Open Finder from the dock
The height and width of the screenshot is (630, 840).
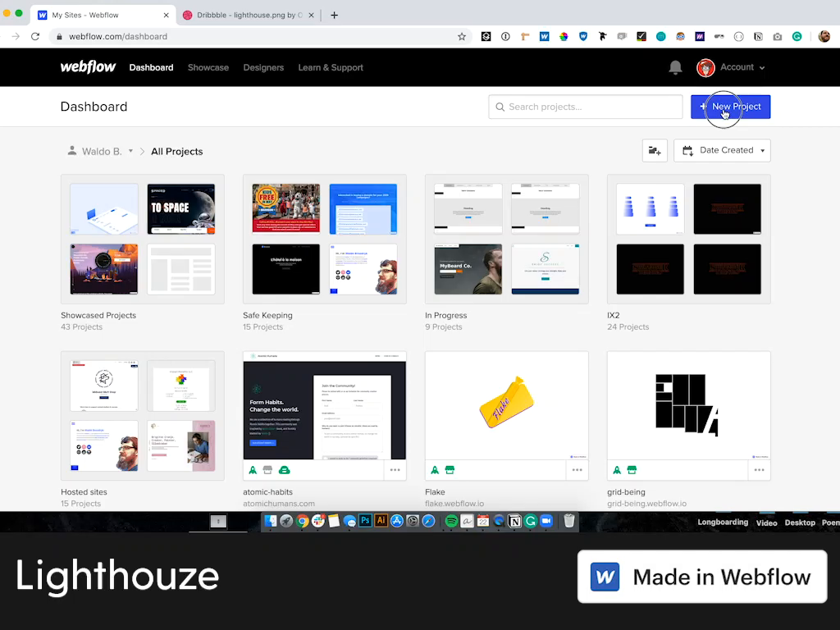pyautogui.click(x=271, y=521)
